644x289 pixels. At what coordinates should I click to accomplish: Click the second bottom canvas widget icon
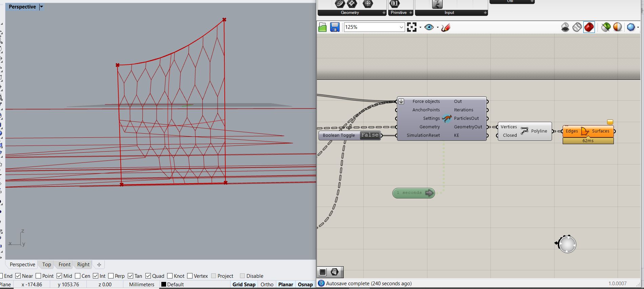click(335, 272)
